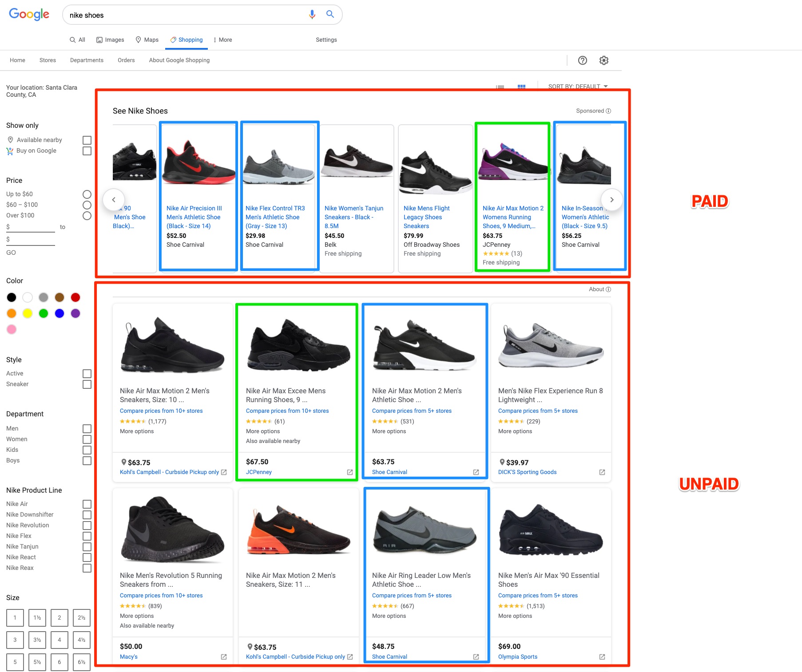Check the Men department checkbox

pos(87,429)
